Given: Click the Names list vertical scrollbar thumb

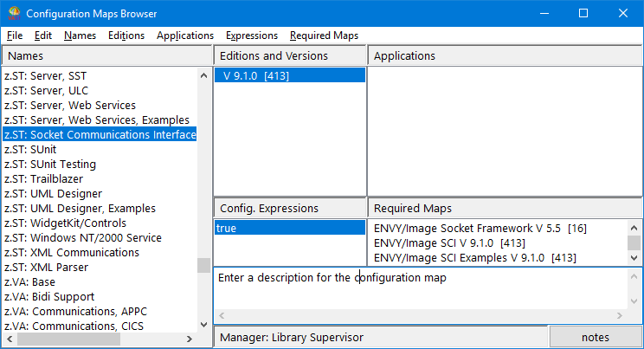Looking at the screenshot, I should coord(203,265).
